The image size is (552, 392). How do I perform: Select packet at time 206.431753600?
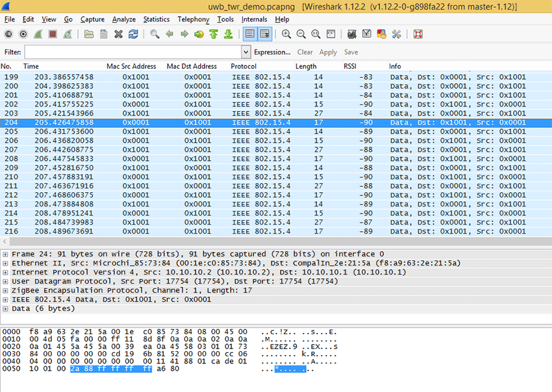(x=276, y=132)
